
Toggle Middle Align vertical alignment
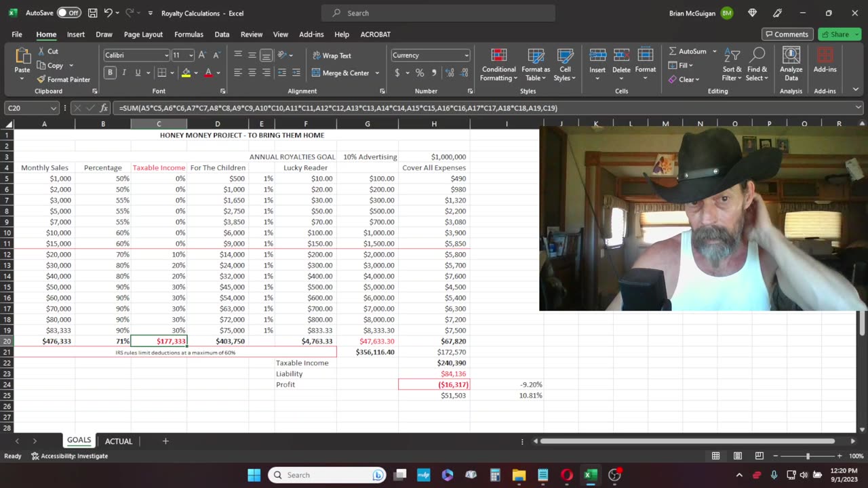point(252,56)
